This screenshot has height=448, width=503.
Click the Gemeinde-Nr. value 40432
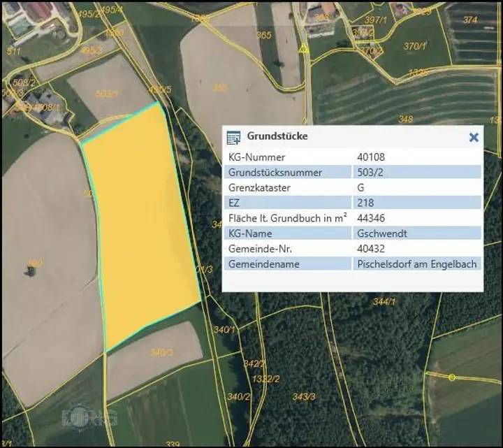pyautogui.click(x=370, y=249)
